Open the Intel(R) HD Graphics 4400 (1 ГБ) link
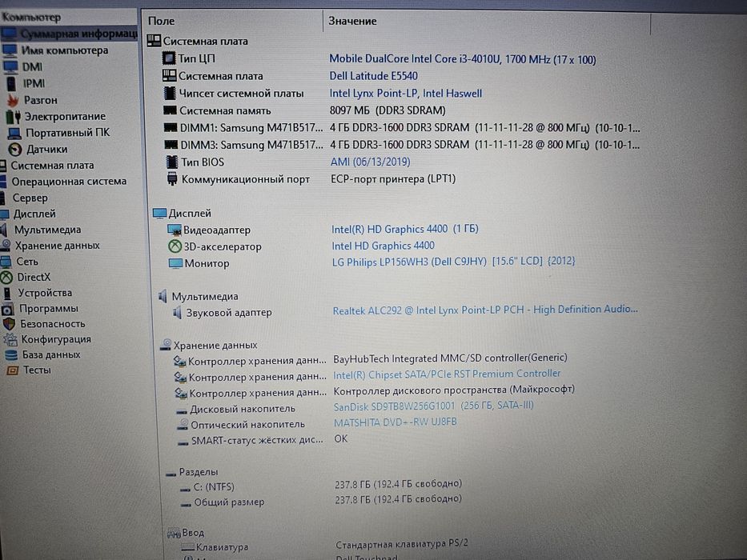Viewport: 747px width, 560px height. click(405, 229)
